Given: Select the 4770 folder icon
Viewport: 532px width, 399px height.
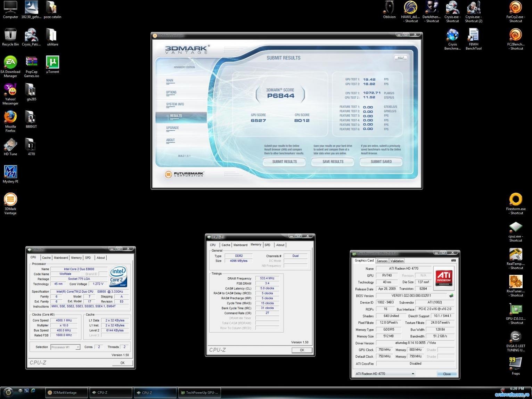Looking at the screenshot, I should [x=31, y=147].
